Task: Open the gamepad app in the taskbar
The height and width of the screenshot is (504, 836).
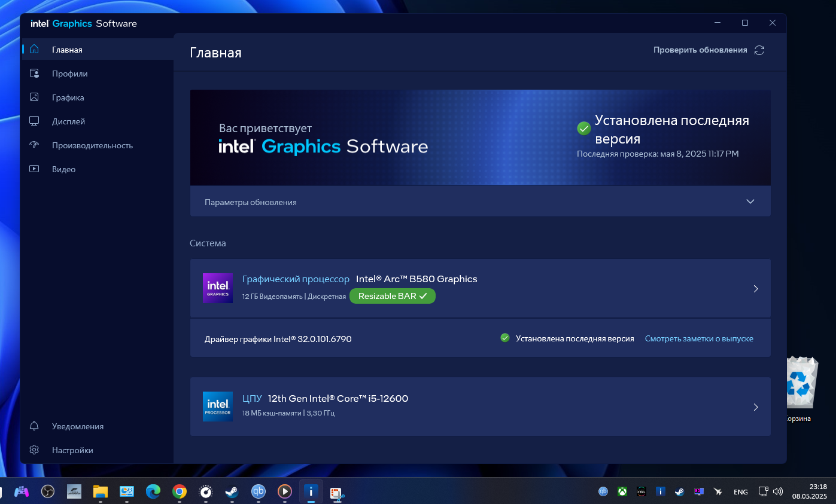Action: coord(22,491)
